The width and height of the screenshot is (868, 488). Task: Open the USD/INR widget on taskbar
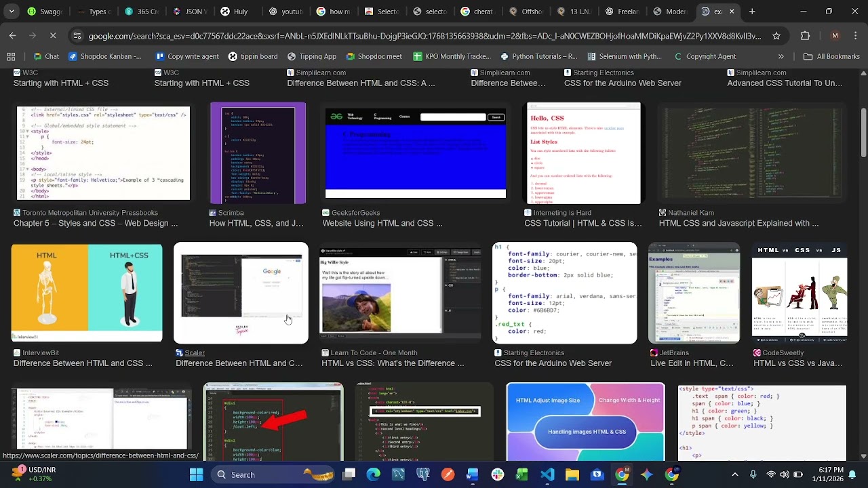point(34,474)
